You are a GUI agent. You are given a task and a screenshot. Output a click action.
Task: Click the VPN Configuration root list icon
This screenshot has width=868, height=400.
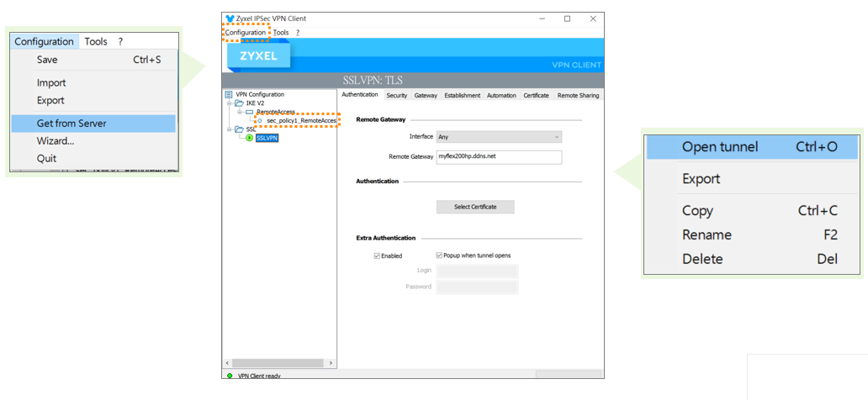point(229,95)
